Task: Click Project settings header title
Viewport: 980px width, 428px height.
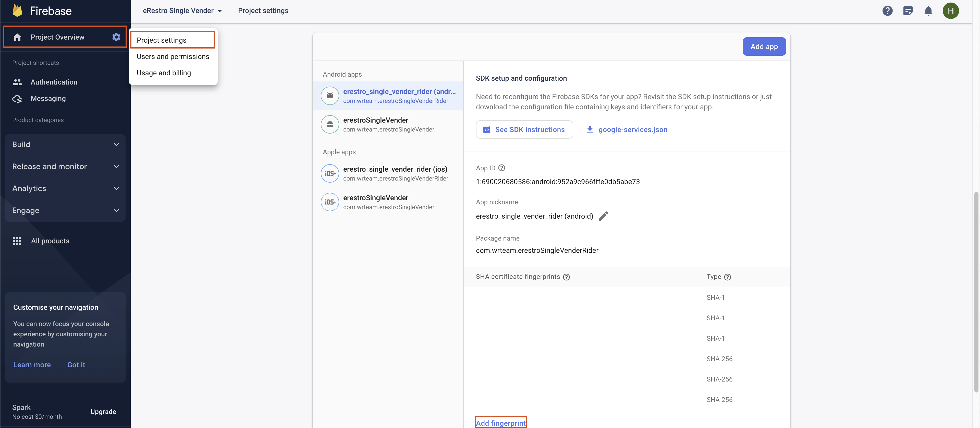Action: pyautogui.click(x=263, y=11)
